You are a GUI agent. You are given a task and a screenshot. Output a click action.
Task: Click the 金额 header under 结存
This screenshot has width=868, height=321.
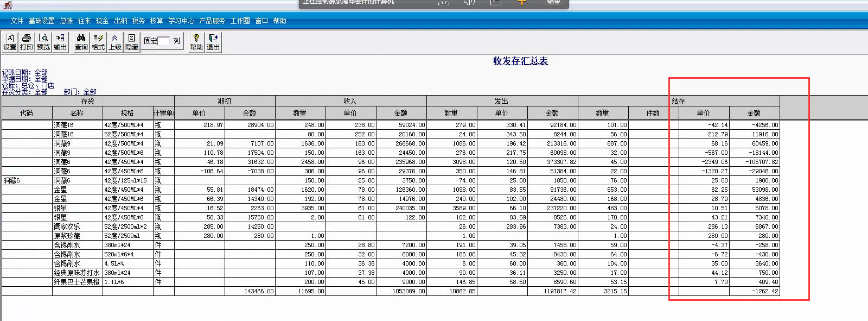click(x=754, y=113)
